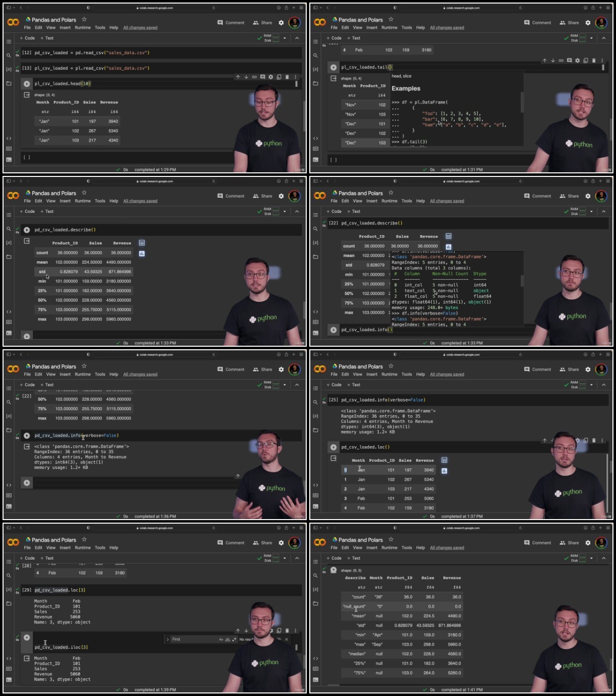Open Edit menu in the 1:31 PM panel
The image size is (616, 696).
(345, 28)
